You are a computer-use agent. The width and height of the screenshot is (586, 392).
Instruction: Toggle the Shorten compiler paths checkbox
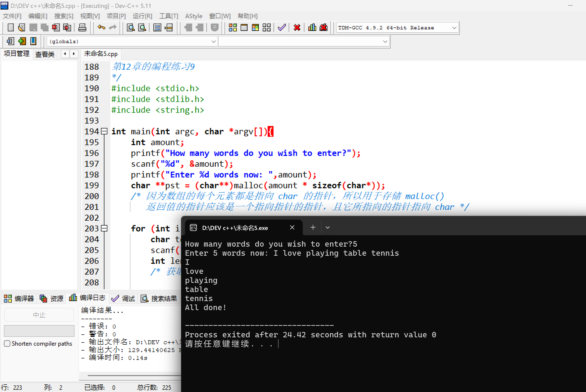(x=7, y=343)
